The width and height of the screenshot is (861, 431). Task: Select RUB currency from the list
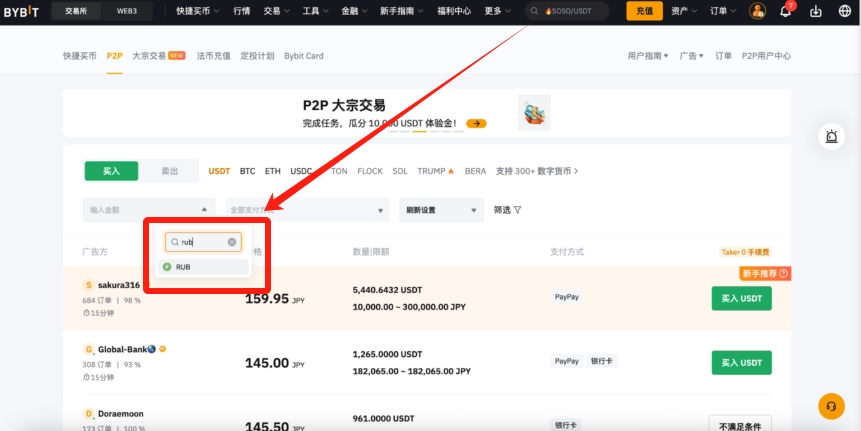pyautogui.click(x=203, y=267)
